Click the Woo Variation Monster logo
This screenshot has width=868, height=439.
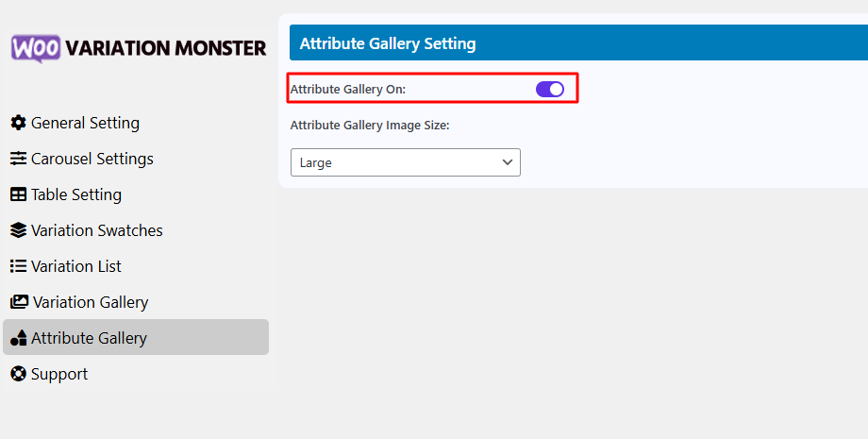pyautogui.click(x=138, y=48)
